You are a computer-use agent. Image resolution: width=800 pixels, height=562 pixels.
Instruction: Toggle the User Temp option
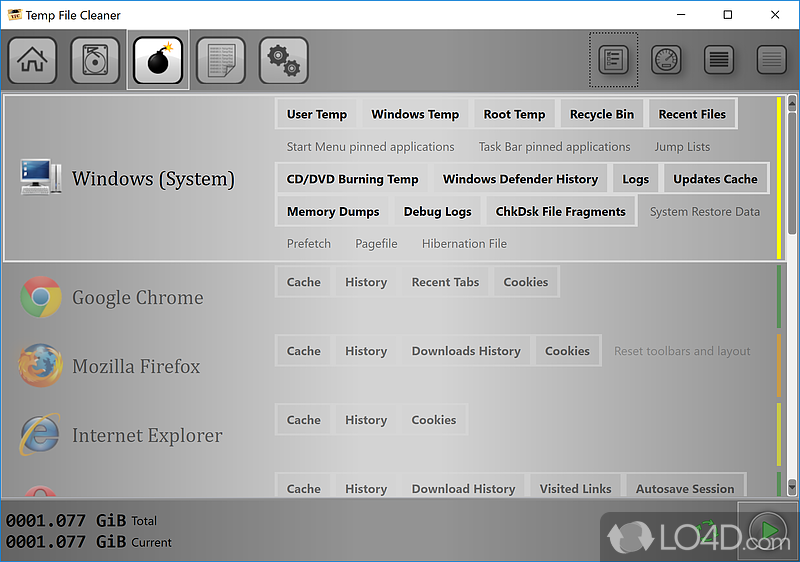(316, 114)
